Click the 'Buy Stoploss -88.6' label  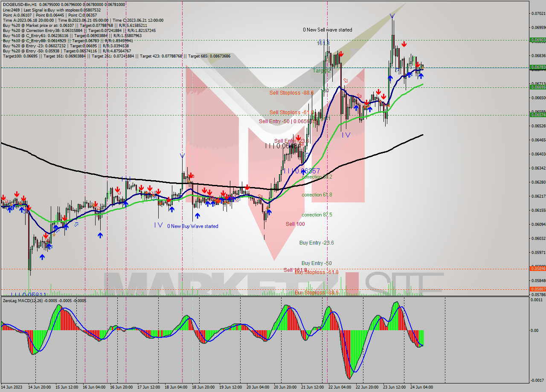pyautogui.click(x=317, y=292)
